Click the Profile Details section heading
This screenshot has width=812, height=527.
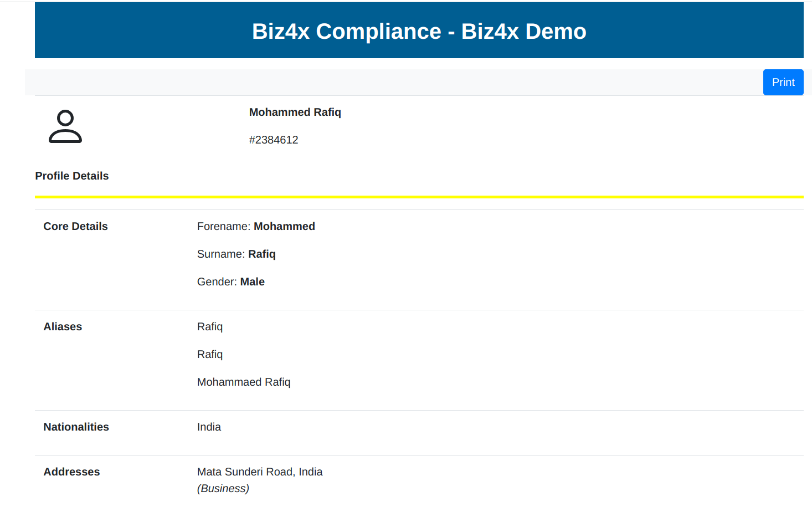click(72, 176)
